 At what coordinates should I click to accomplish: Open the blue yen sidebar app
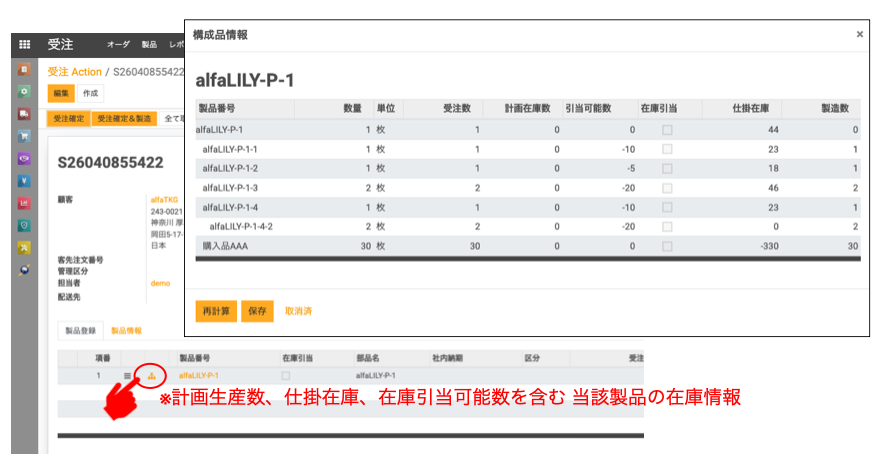coord(24,181)
